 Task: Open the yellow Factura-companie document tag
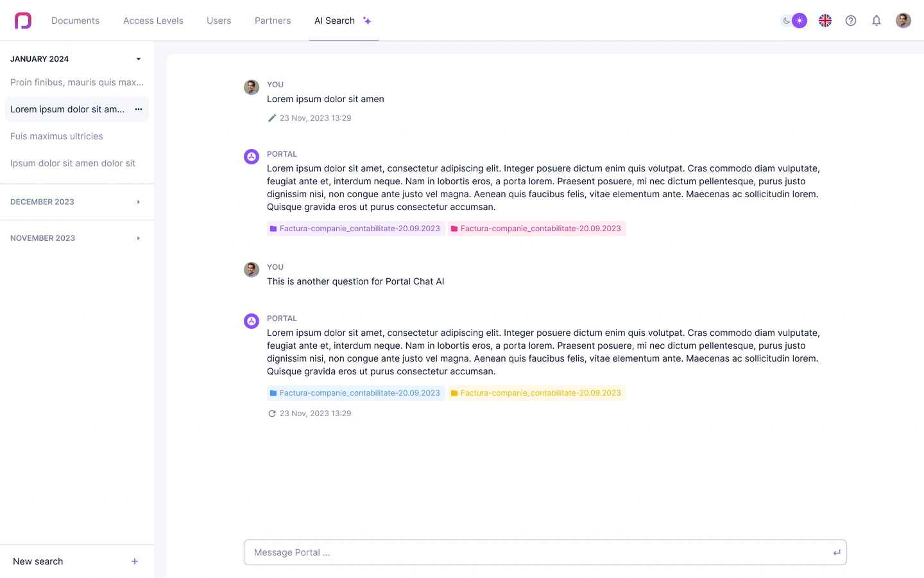[537, 393]
